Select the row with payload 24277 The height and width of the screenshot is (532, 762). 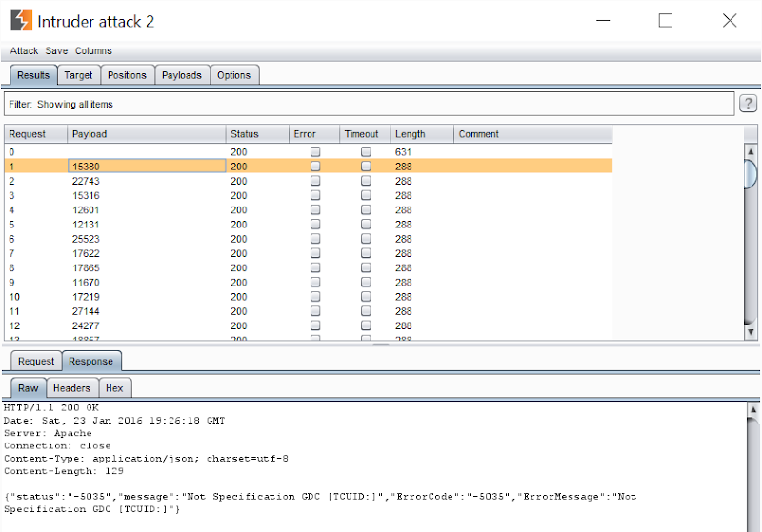pyautogui.click(x=309, y=325)
